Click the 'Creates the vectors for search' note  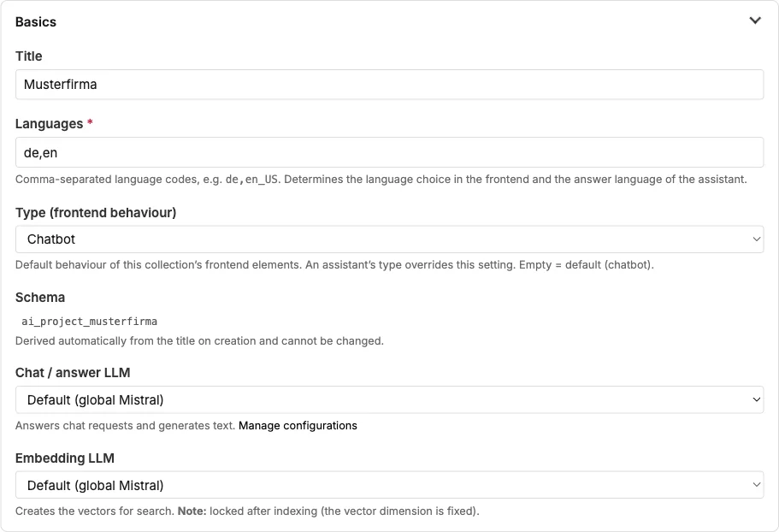click(247, 511)
